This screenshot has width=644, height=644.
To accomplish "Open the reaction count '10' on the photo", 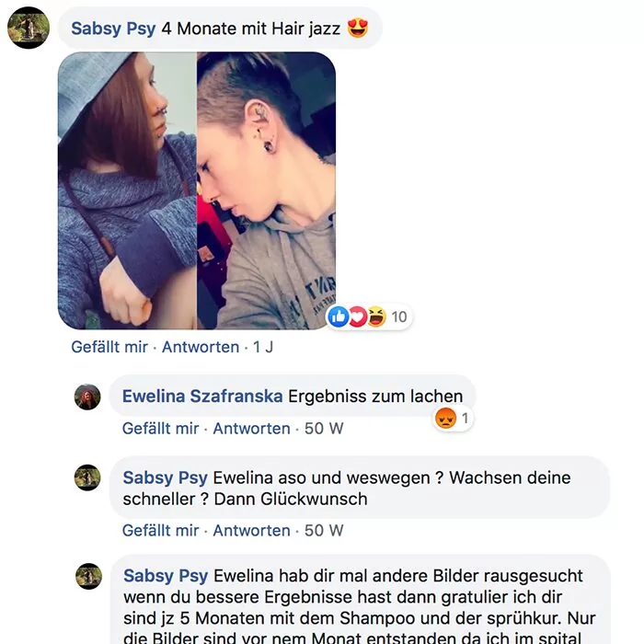I will [398, 316].
